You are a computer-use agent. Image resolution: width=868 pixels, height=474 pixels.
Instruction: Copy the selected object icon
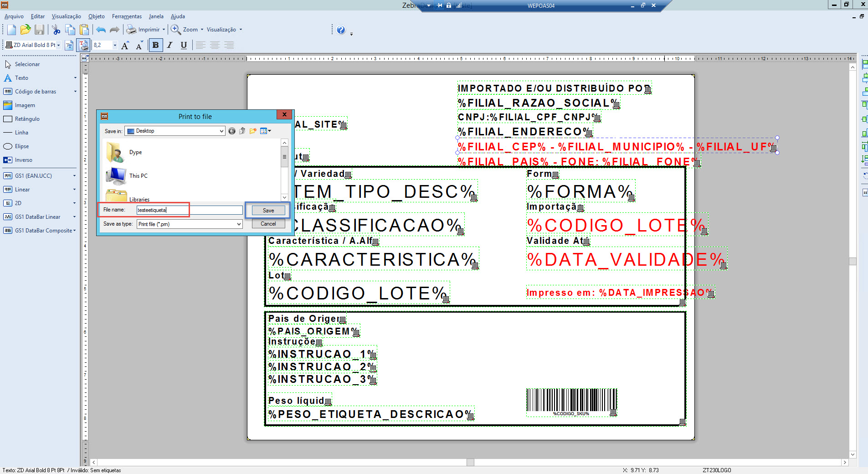click(x=70, y=30)
